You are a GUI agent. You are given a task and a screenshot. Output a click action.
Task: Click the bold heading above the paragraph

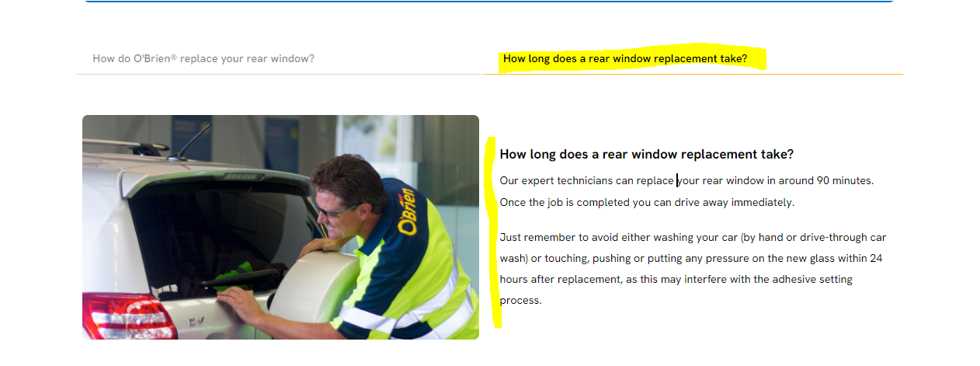click(647, 154)
